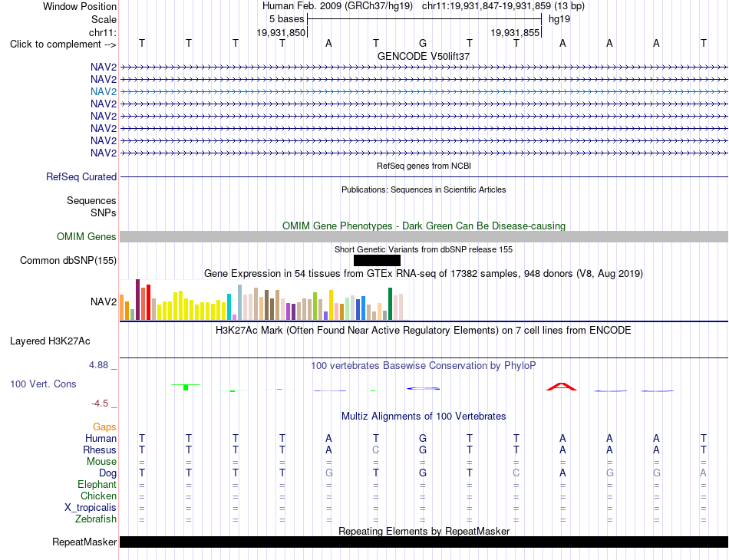The width and height of the screenshot is (729, 560).
Task: Click the '5 bases' scale bar text
Action: tap(286, 19)
